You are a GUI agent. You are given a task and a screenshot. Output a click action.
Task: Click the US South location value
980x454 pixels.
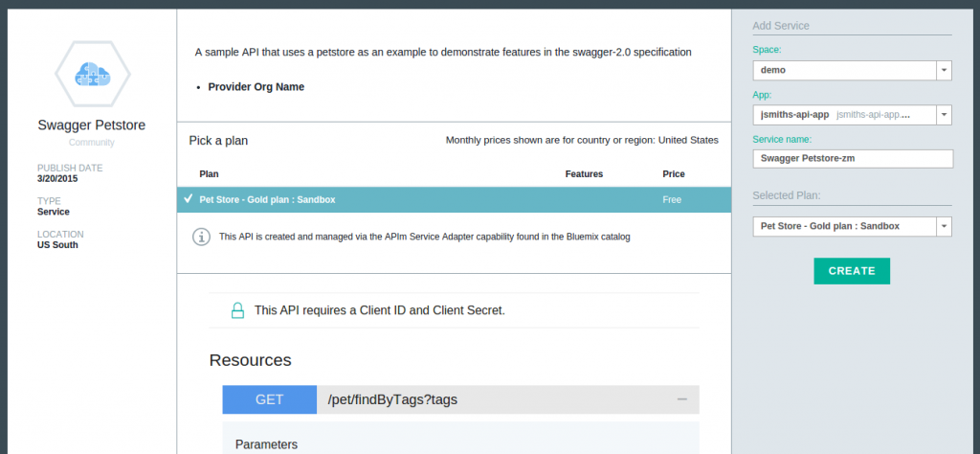click(57, 245)
